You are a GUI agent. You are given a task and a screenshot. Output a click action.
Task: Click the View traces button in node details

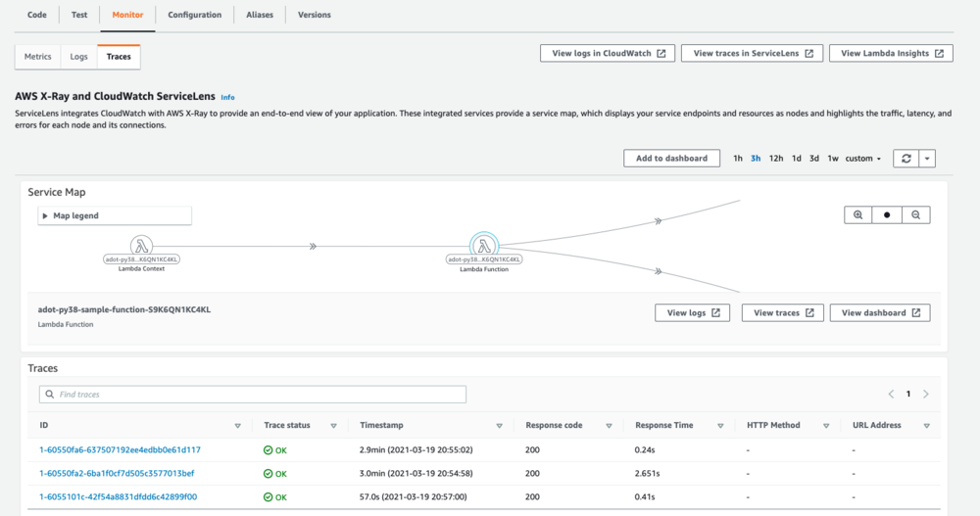coord(782,313)
